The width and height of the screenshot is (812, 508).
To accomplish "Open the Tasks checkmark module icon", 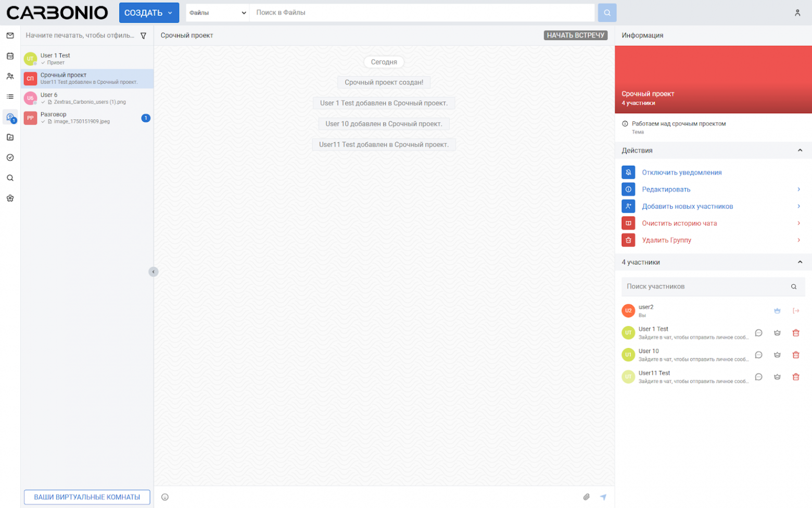I will (x=10, y=157).
